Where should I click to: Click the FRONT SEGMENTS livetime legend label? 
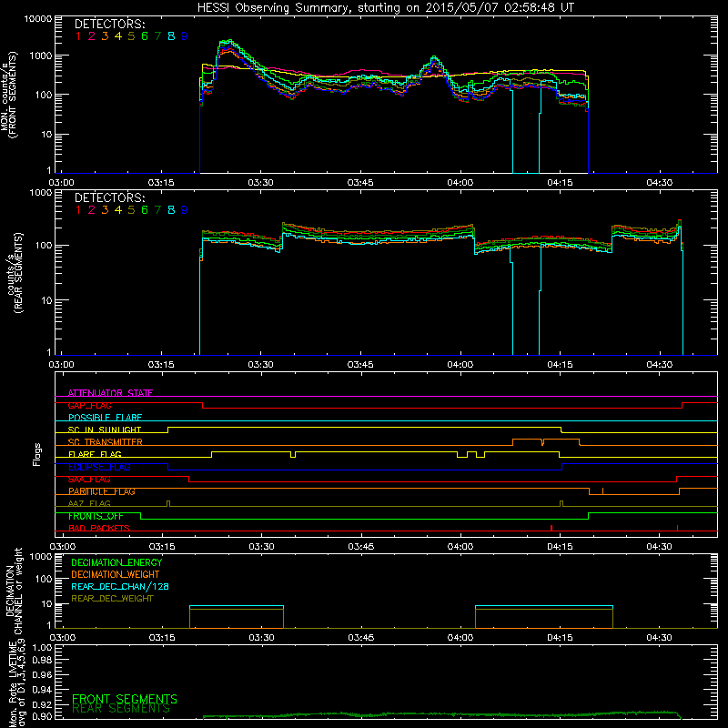pyautogui.click(x=125, y=699)
